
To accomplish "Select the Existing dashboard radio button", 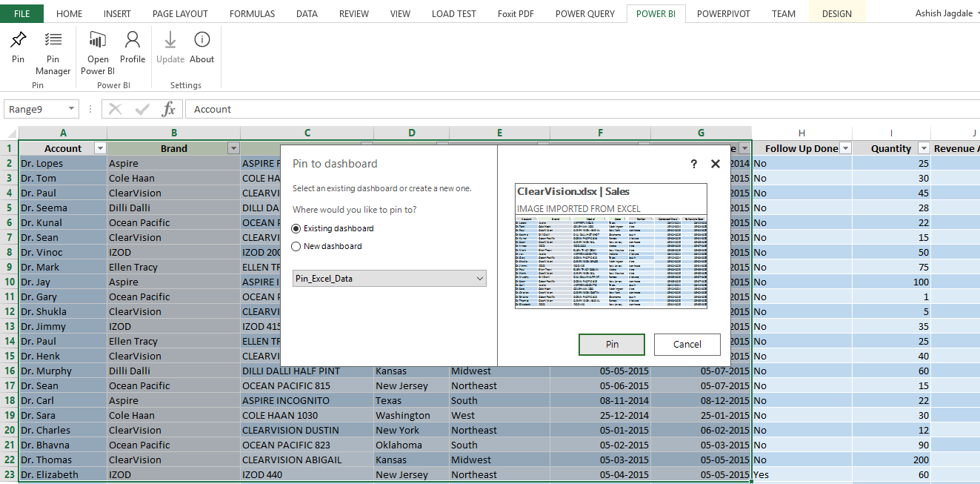I will click(296, 228).
